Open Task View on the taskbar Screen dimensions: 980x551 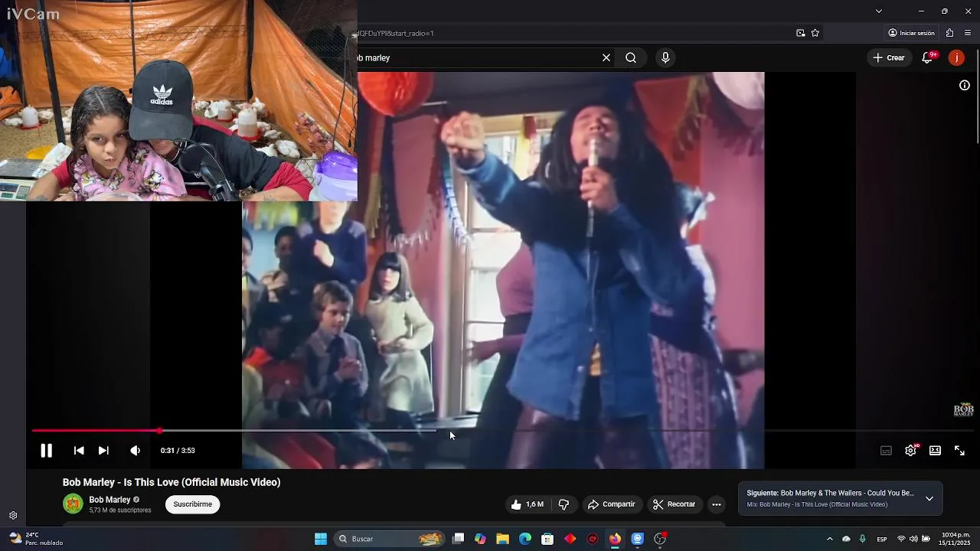458,539
